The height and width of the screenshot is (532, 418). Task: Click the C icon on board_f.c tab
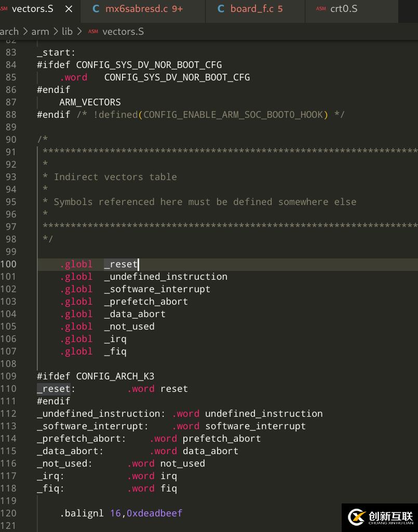221,9
